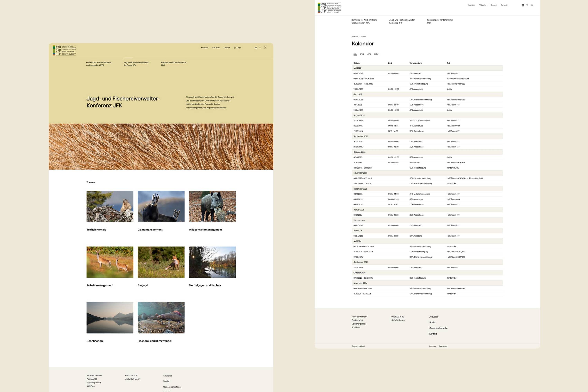Open search using the magnifier icon on Kalender page
The height and width of the screenshot is (392, 588).
click(532, 5)
